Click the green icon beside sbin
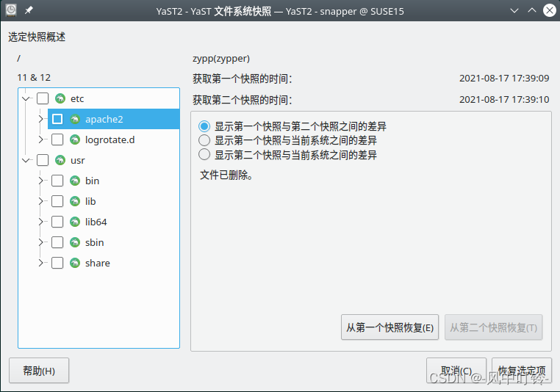Image resolution: width=560 pixels, height=392 pixels. click(75, 242)
